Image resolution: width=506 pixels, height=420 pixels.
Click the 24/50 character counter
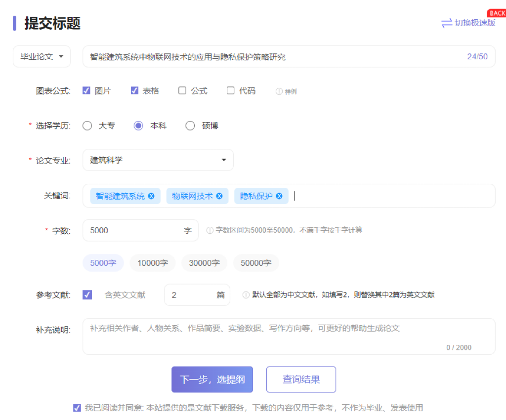(x=477, y=56)
